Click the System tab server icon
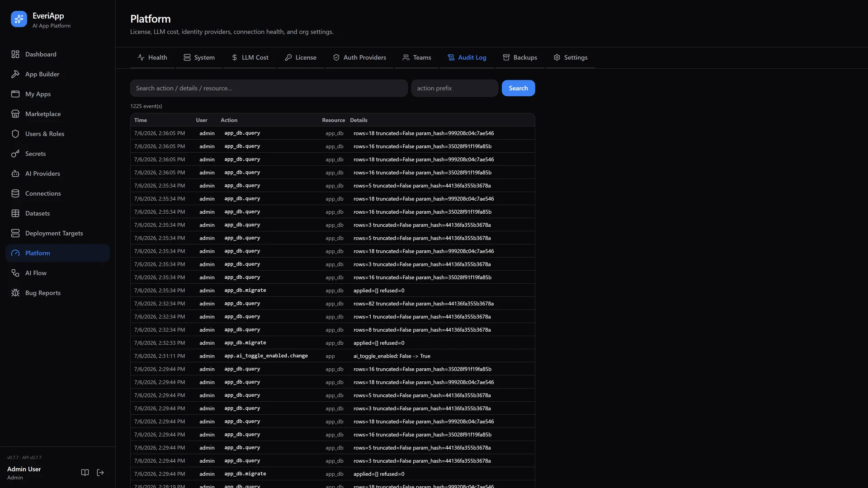868x488 pixels. (187, 57)
